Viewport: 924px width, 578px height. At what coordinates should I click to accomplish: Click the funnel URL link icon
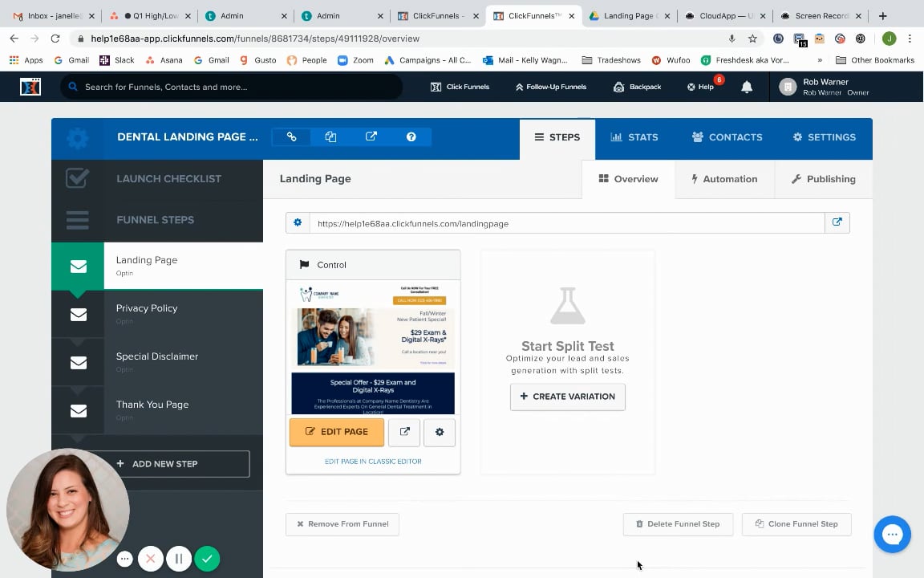click(291, 136)
